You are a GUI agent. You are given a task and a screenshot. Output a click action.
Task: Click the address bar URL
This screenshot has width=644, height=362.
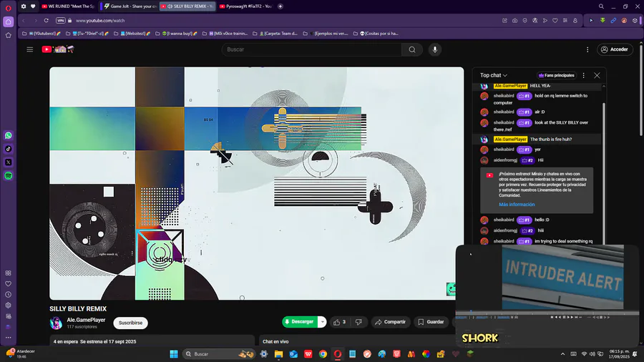coord(100,21)
